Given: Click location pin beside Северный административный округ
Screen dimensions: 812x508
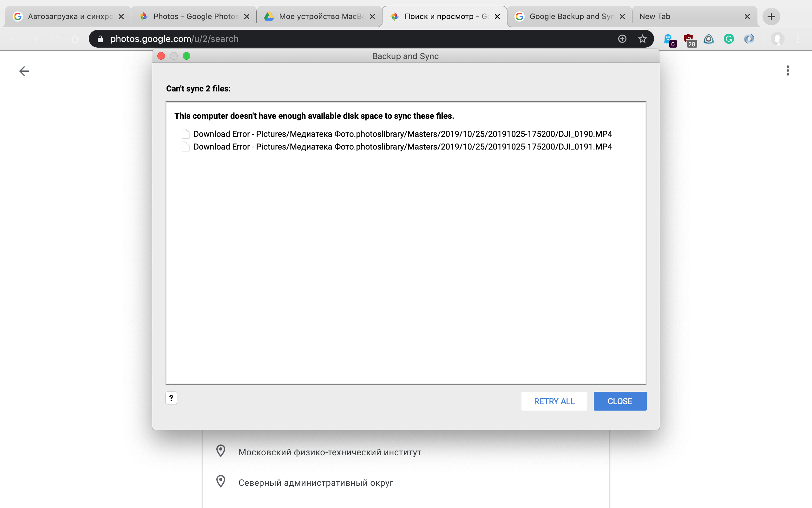Looking at the screenshot, I should coord(220,481).
